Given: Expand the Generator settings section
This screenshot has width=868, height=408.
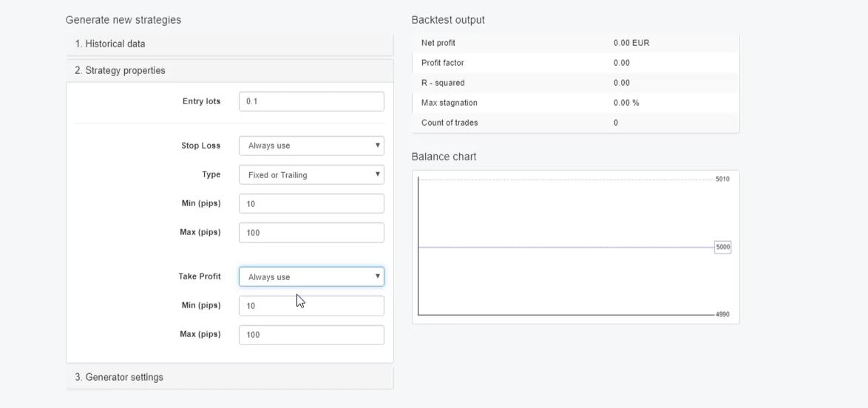Looking at the screenshot, I should point(230,377).
